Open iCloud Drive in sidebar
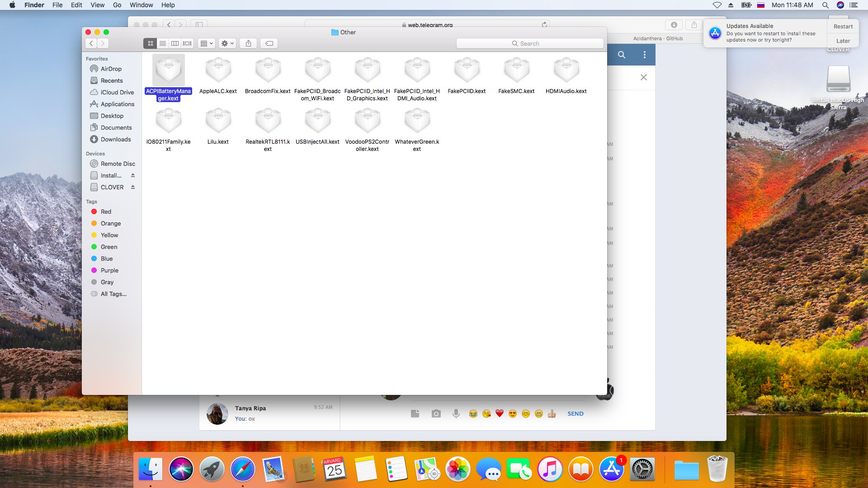The width and height of the screenshot is (868, 488). 117,92
